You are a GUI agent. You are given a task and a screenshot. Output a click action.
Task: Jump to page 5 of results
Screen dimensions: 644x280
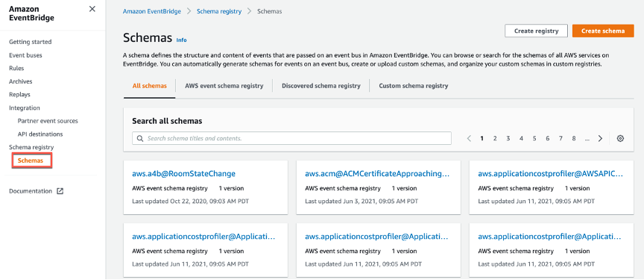(x=534, y=139)
